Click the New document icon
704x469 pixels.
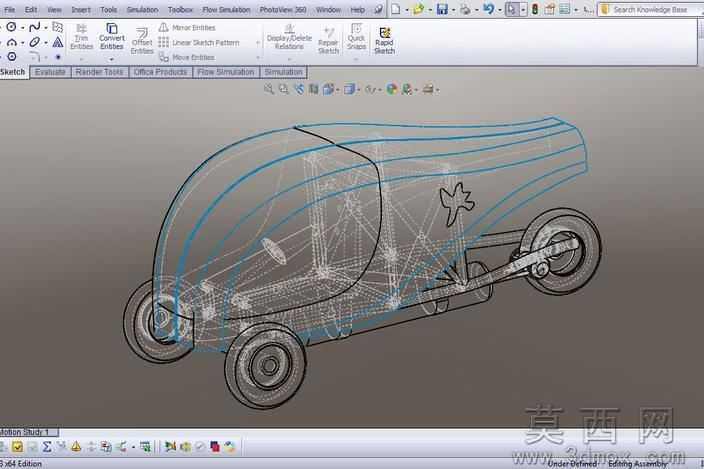396,9
